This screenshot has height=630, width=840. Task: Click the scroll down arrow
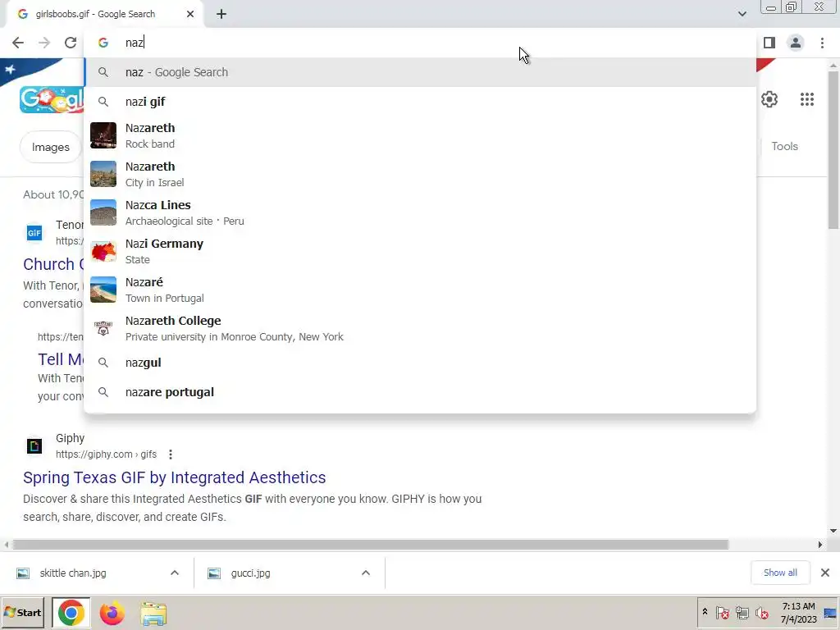click(x=833, y=531)
